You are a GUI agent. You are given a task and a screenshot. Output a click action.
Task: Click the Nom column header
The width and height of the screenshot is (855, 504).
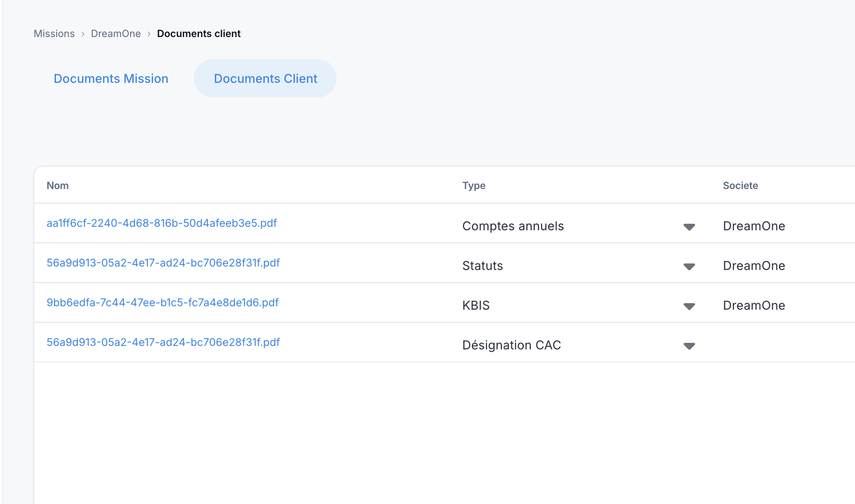click(57, 186)
